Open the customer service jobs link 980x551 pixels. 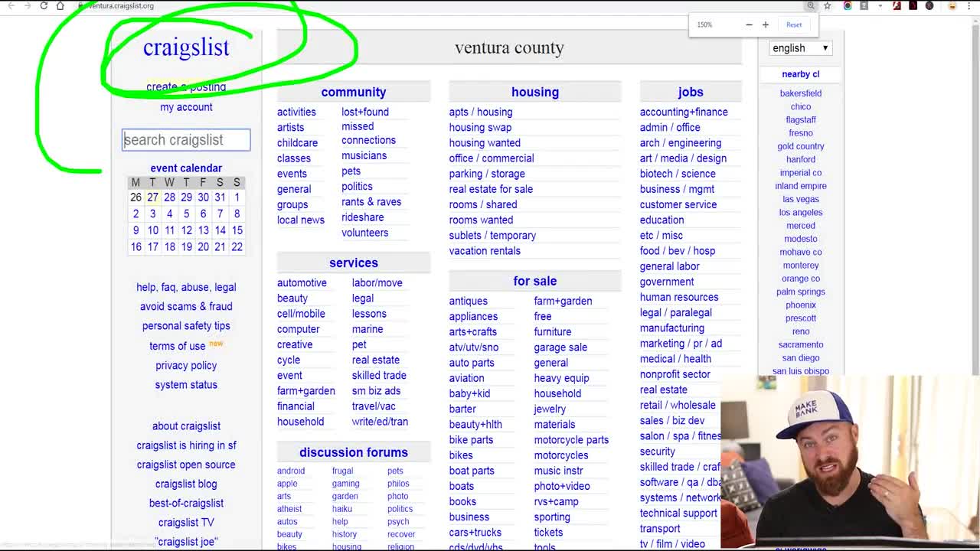coord(678,204)
